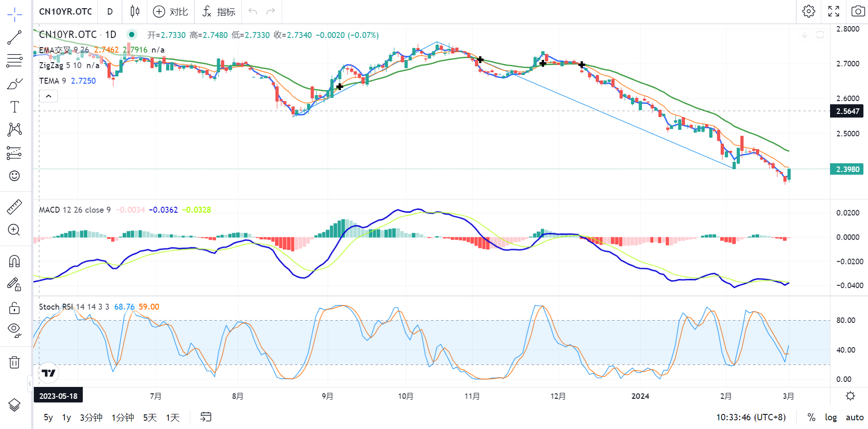The width and height of the screenshot is (868, 429).
Task: Click the compare symbol button
Action: point(171,11)
